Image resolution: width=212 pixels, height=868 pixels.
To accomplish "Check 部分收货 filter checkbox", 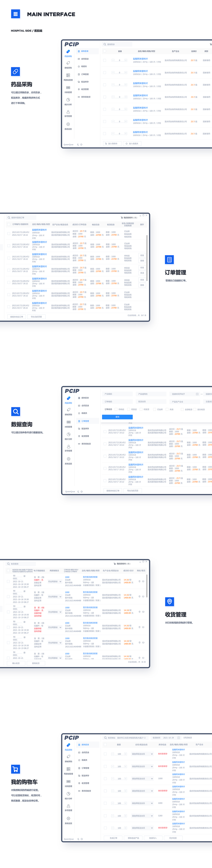I will click(x=195, y=409).
